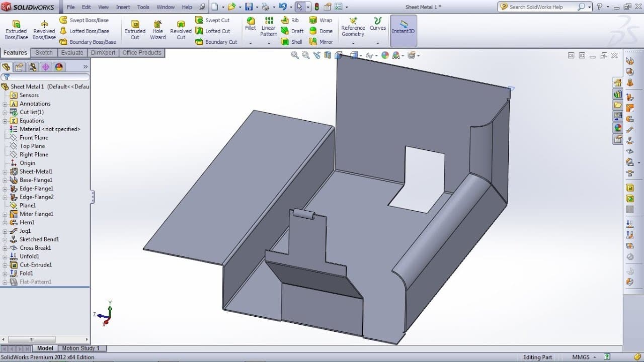Click the Save floppy disk icon
The image size is (644, 362).
249,7
